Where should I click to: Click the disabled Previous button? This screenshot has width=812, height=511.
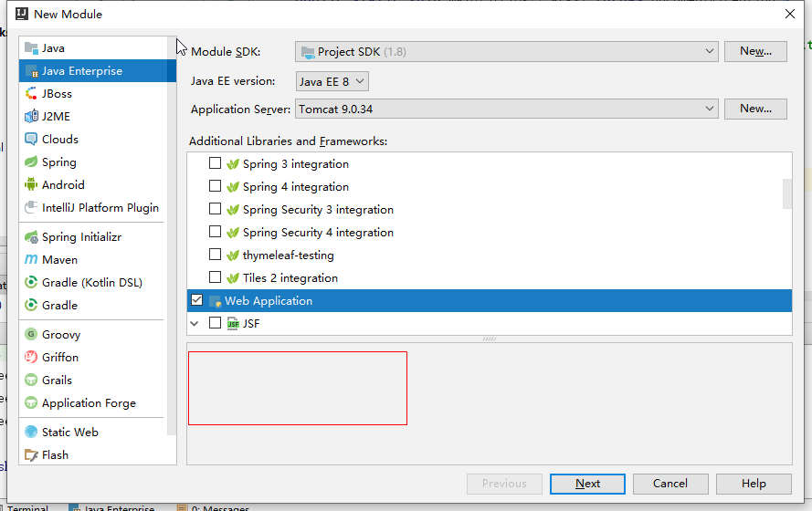[x=504, y=484]
